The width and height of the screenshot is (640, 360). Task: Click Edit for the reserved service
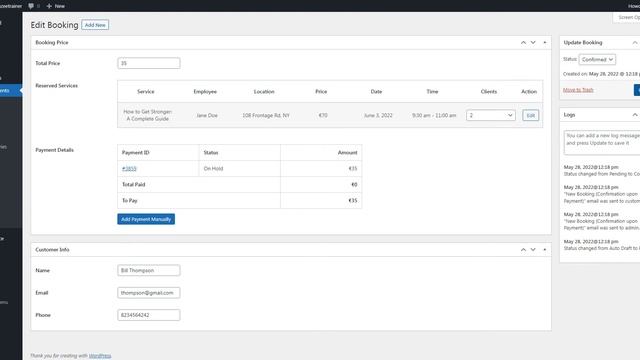(530, 116)
